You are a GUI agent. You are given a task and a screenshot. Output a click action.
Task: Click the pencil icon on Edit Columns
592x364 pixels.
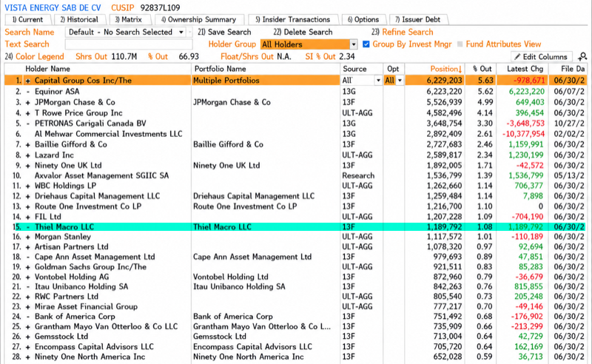[517, 57]
